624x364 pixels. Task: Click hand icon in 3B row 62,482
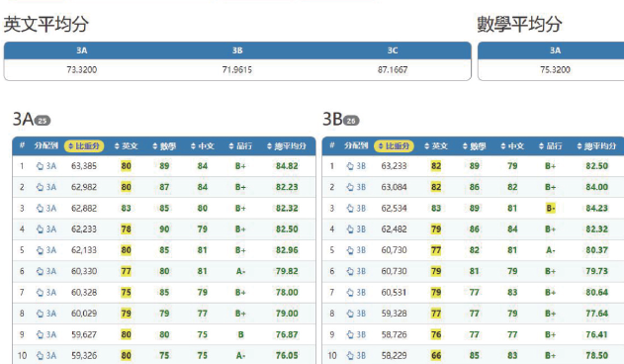pos(350,229)
